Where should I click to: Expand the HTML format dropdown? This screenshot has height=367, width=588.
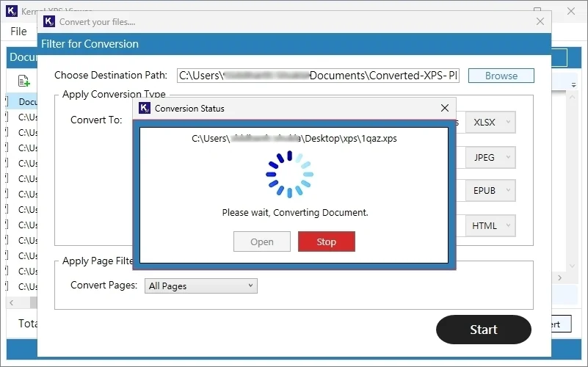(x=490, y=225)
